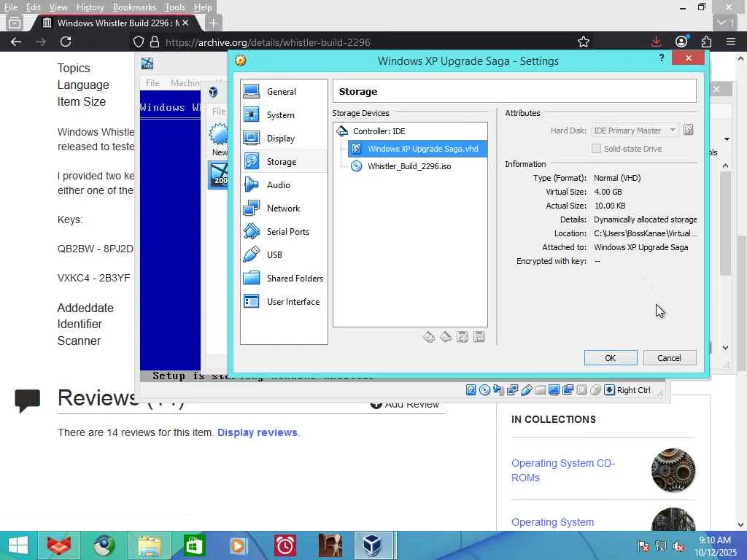
Task: Open File Explorer from the taskbar
Action: [x=149, y=545]
